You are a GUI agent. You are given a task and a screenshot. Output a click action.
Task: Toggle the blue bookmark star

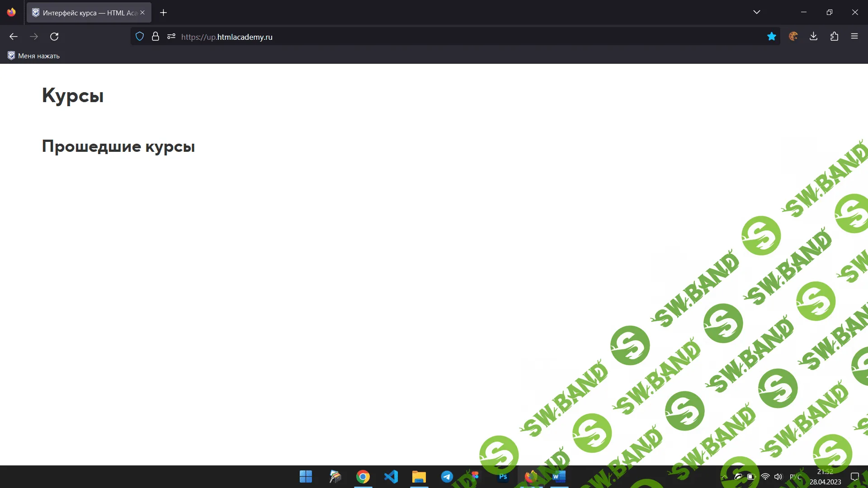click(772, 37)
